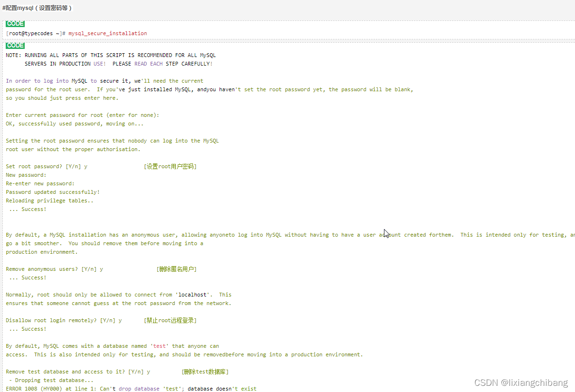This screenshot has height=392, width=575.
Task: Click the line 'SERVERS IN PRODUCTION USE!'
Action: tap(119, 64)
